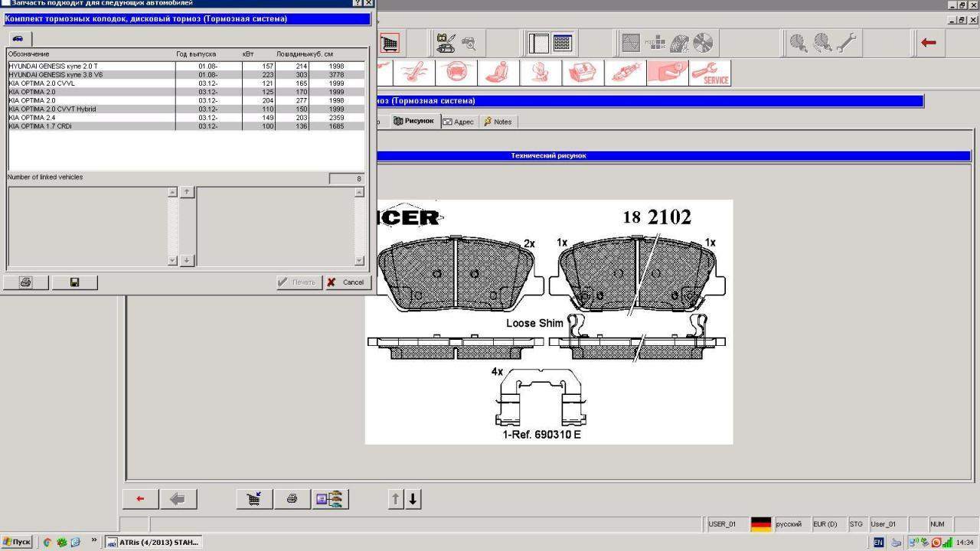Click the gray up arrow in bottom toolbar

396,499
